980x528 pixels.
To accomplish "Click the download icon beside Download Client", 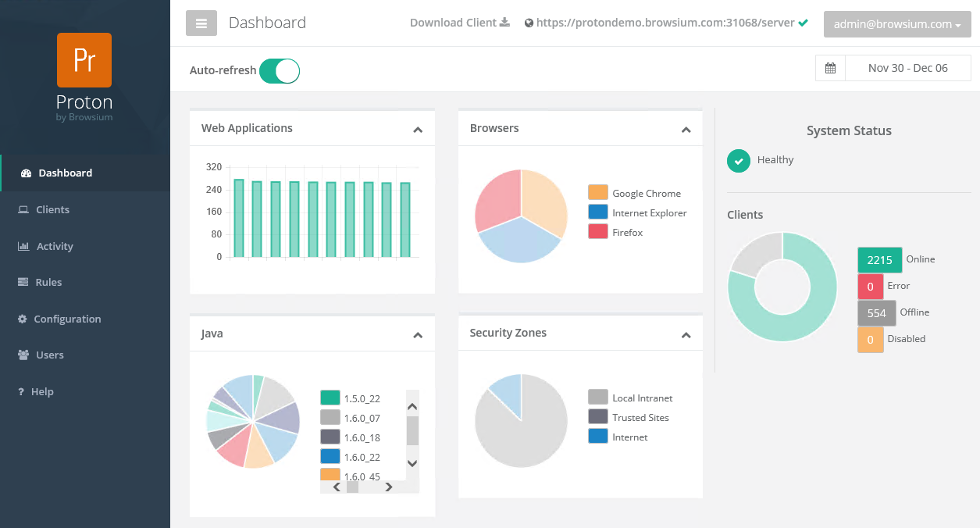I will pos(505,23).
